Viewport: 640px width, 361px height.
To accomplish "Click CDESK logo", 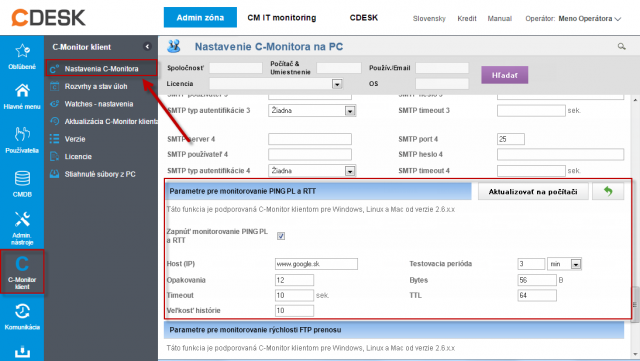I will (x=48, y=18).
